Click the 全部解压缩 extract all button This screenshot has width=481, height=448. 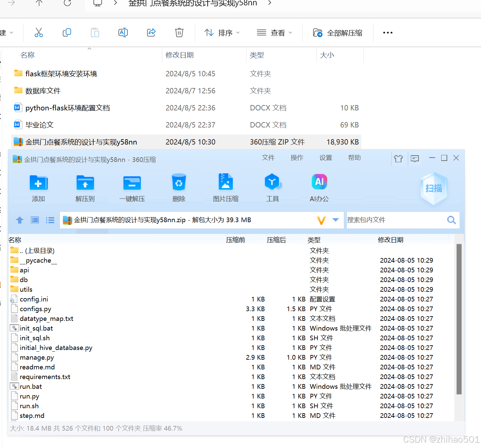click(x=338, y=33)
